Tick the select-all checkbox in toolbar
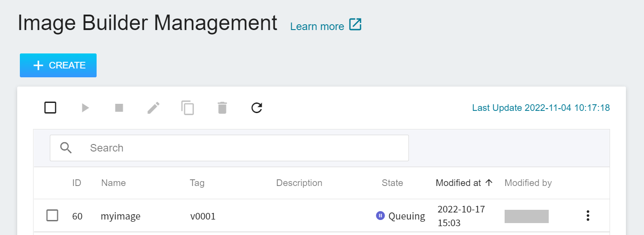 [50, 108]
